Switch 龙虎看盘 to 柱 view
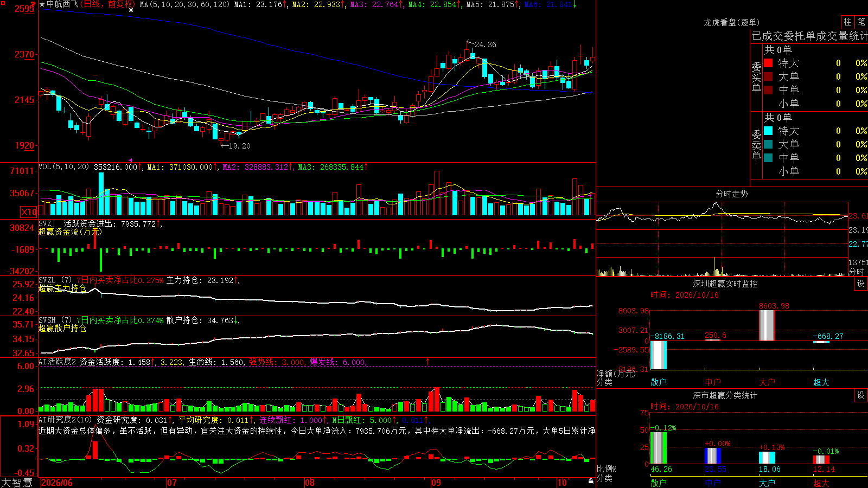This screenshot has height=488, width=868. coord(847,22)
